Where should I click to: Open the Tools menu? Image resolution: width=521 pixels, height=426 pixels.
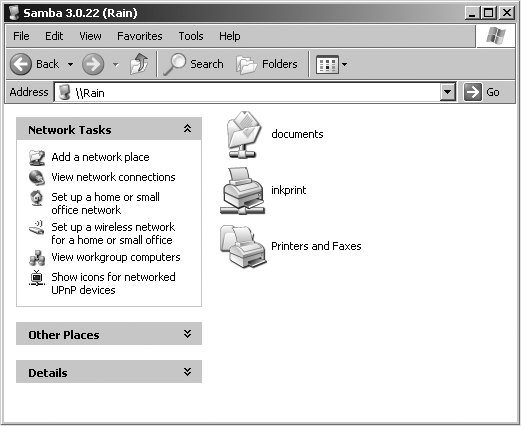pos(191,36)
